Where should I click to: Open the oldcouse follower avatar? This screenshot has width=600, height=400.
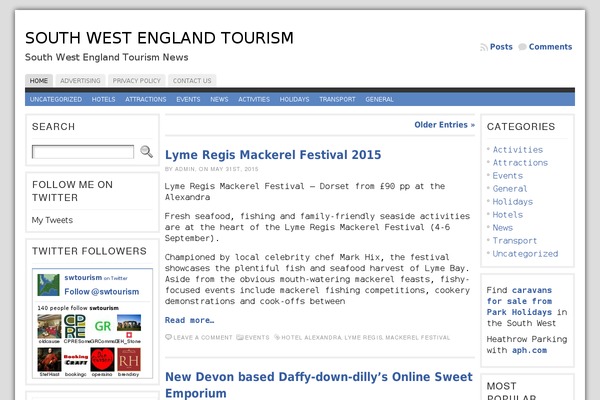[x=49, y=326]
